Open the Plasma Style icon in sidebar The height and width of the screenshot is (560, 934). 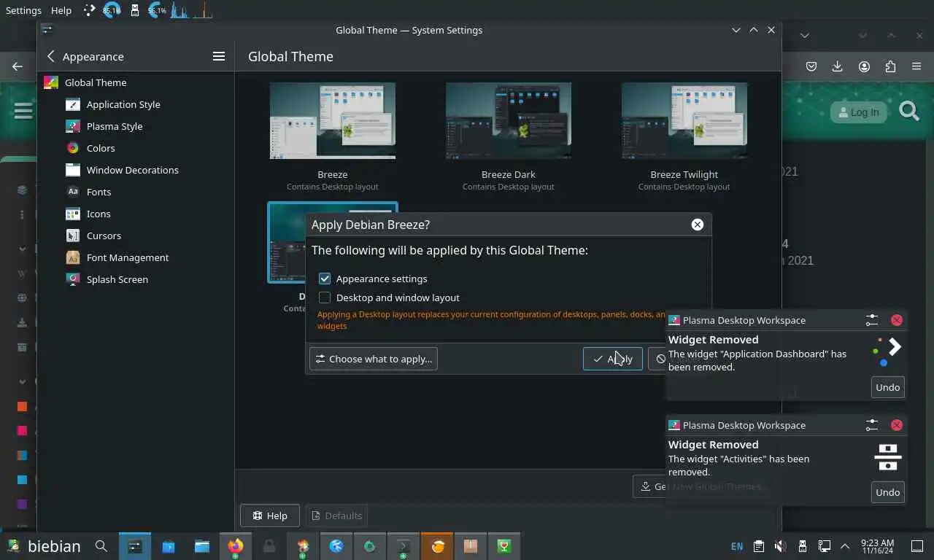point(73,126)
